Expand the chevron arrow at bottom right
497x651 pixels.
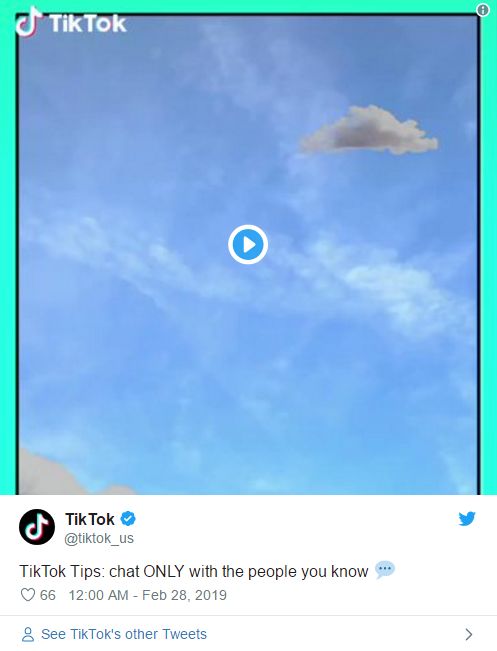click(469, 634)
